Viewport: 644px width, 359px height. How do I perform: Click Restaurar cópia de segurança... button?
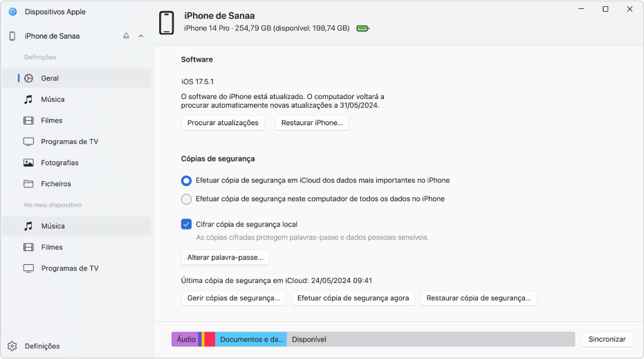[x=479, y=298]
